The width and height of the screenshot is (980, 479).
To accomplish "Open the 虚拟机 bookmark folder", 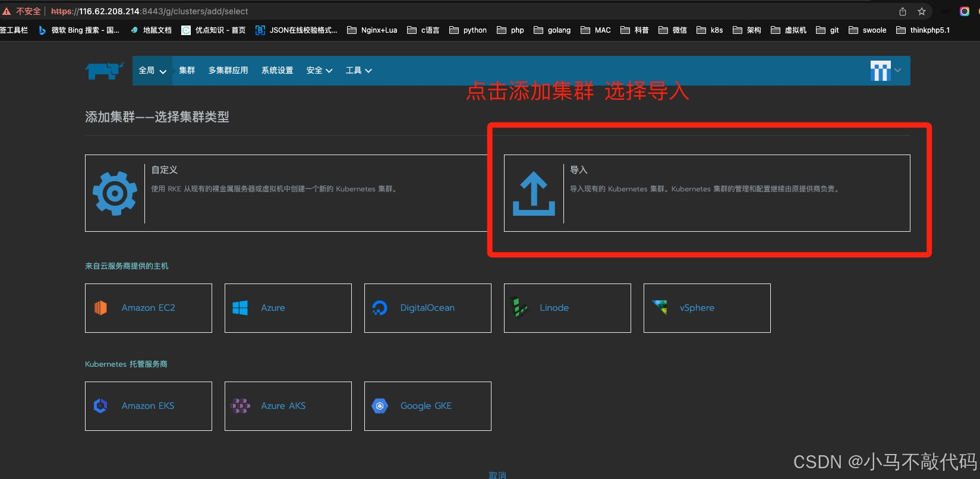I will [789, 30].
